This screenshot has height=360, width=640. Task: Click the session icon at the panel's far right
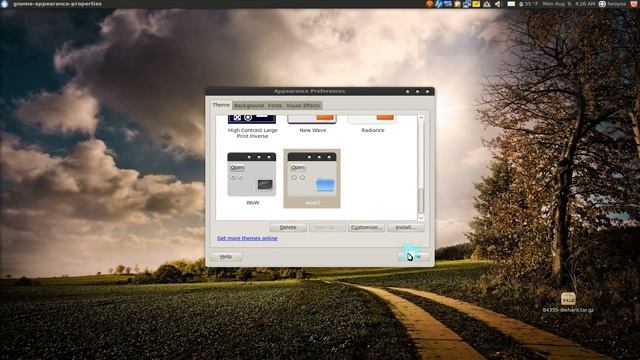pos(634,4)
